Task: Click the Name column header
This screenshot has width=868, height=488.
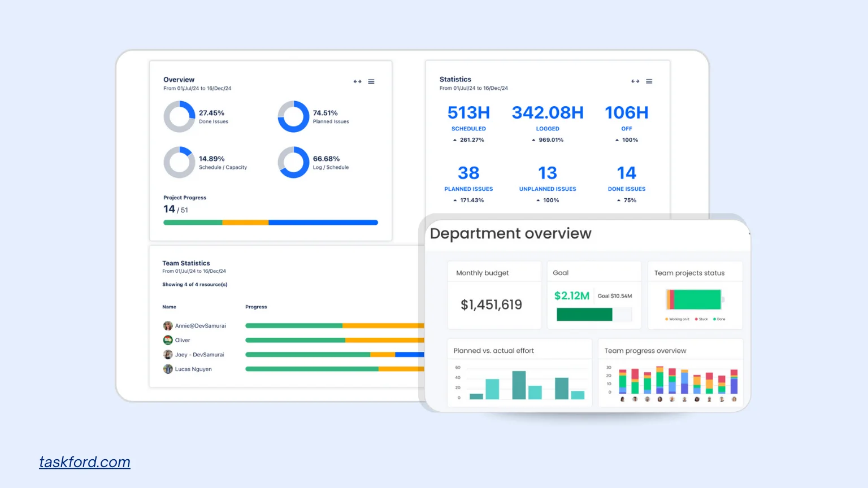Action: tap(170, 307)
